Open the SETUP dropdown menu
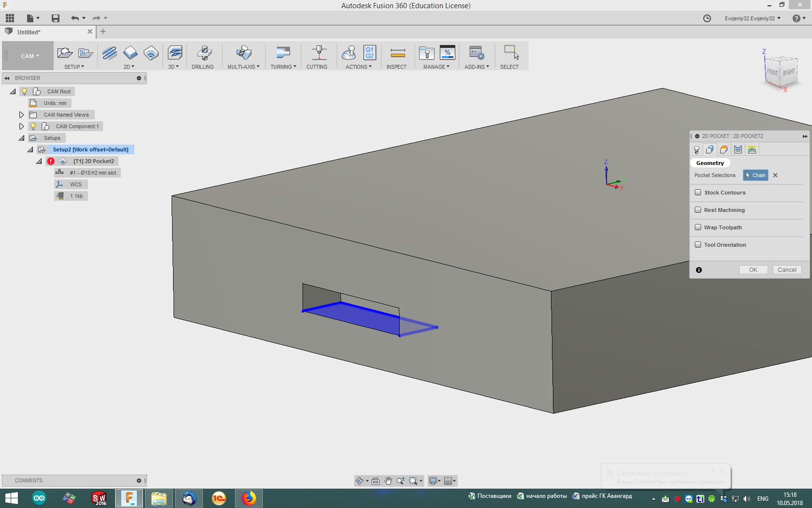The width and height of the screenshot is (812, 508). 74,67
